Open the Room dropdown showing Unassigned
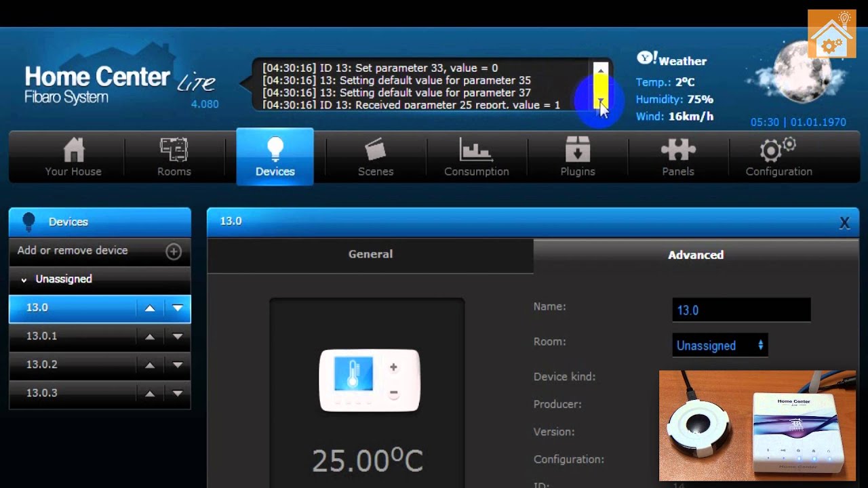 coord(720,345)
